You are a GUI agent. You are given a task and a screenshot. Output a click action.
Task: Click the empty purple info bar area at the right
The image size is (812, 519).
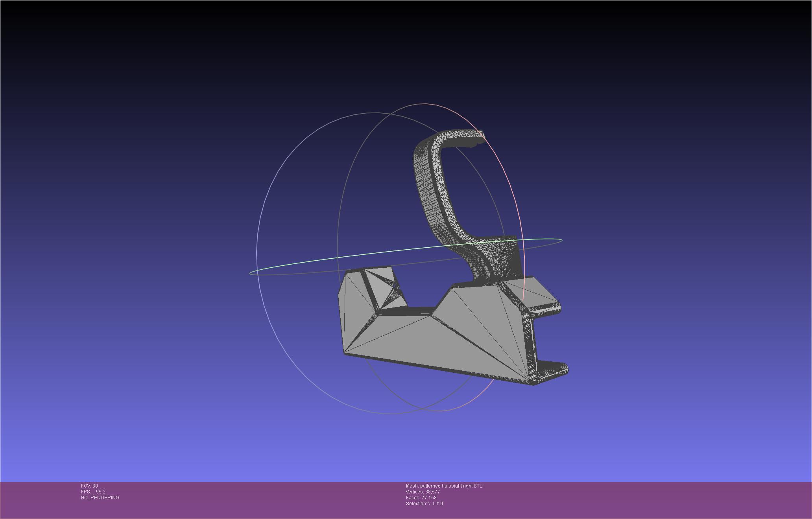tap(669, 499)
